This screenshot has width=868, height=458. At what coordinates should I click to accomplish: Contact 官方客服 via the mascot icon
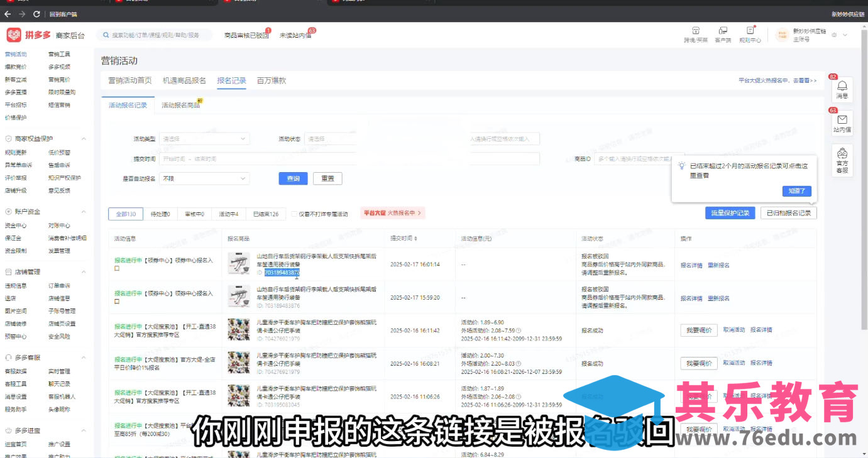(842, 158)
